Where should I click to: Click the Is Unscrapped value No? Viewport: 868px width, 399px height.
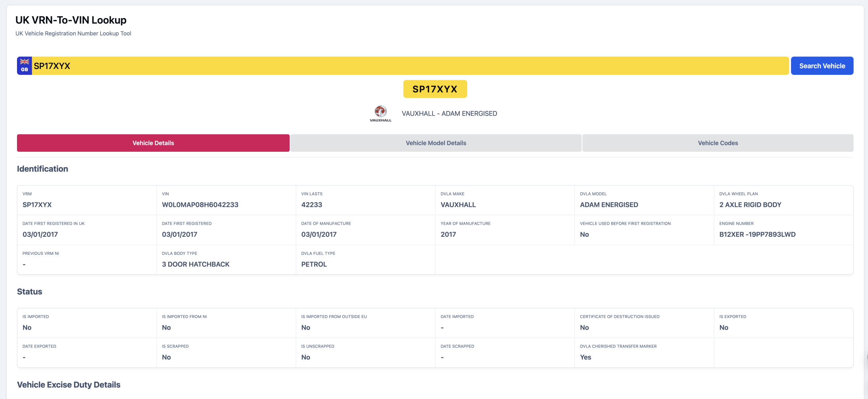coord(306,357)
